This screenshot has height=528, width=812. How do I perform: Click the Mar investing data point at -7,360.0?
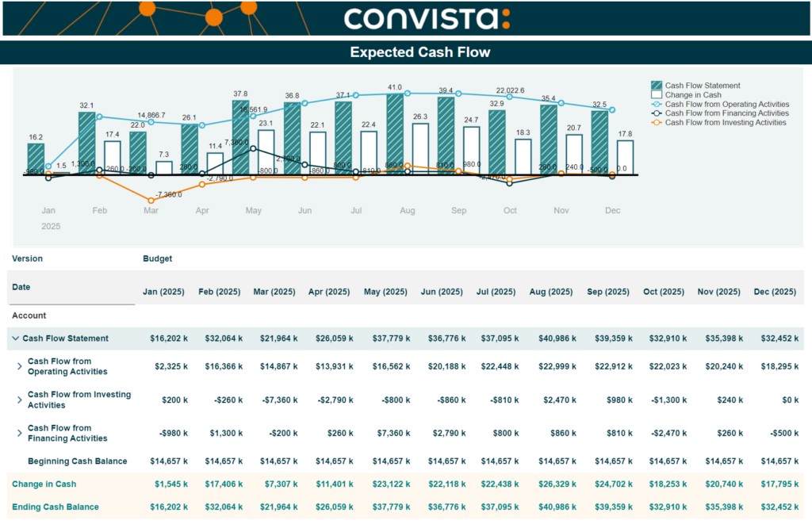pyautogui.click(x=151, y=200)
